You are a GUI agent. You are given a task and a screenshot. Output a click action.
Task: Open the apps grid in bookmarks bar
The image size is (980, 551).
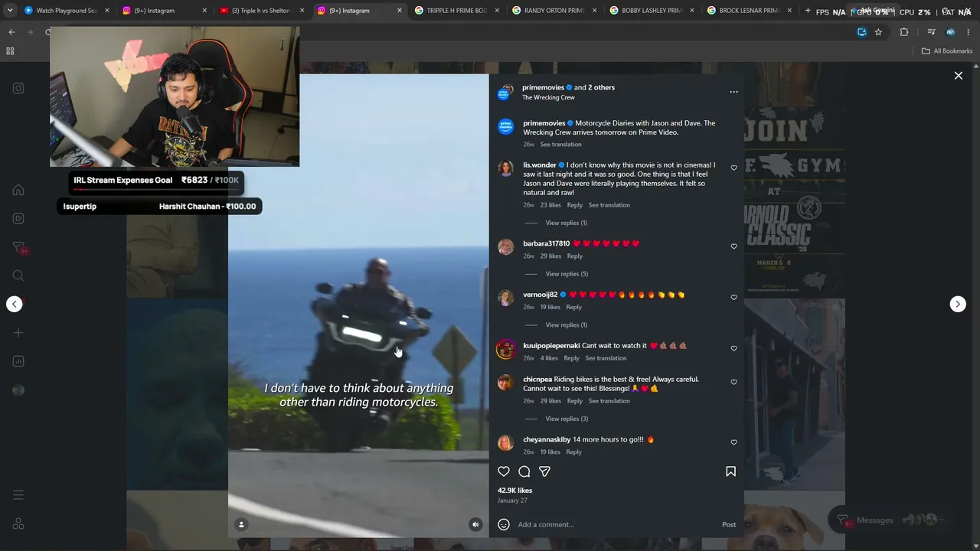(x=10, y=51)
